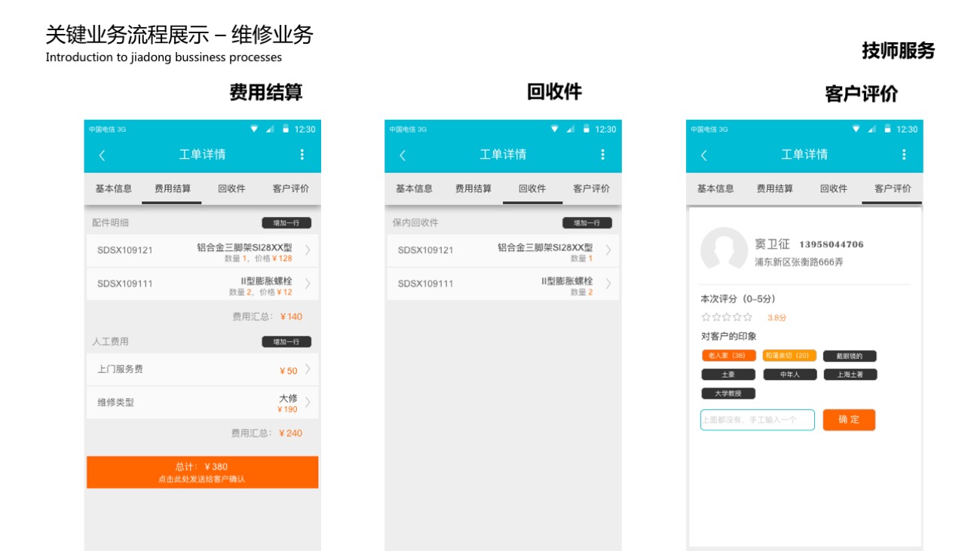Click 增加一行 button beside 人工费用

tap(286, 341)
